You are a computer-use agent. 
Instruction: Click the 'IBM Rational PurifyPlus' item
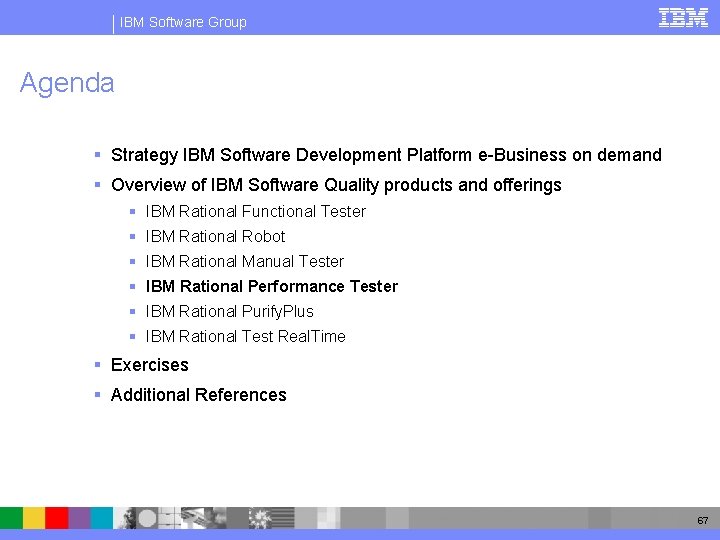(230, 311)
